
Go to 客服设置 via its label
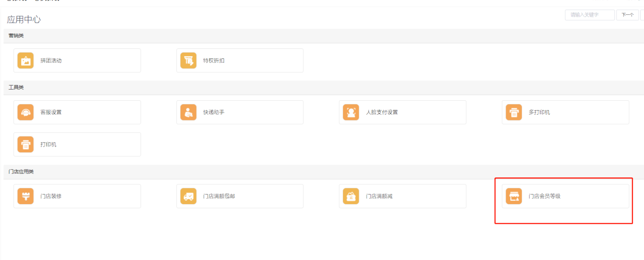pos(51,113)
